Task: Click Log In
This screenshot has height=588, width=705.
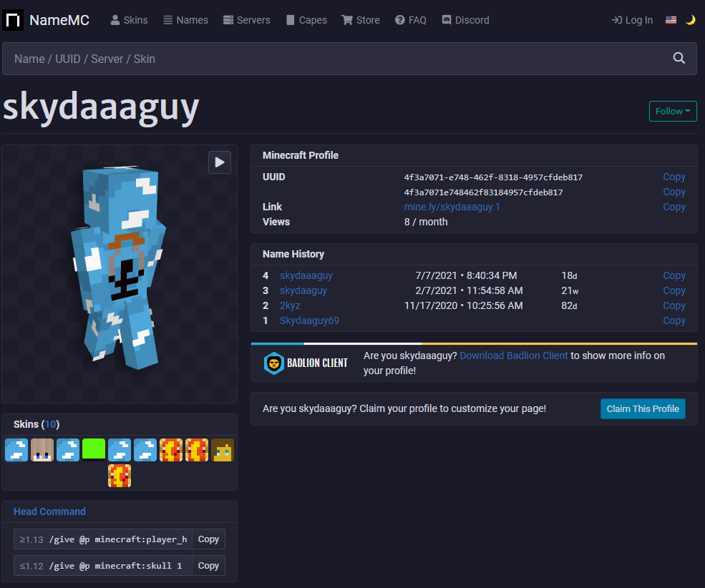Action: pos(632,20)
